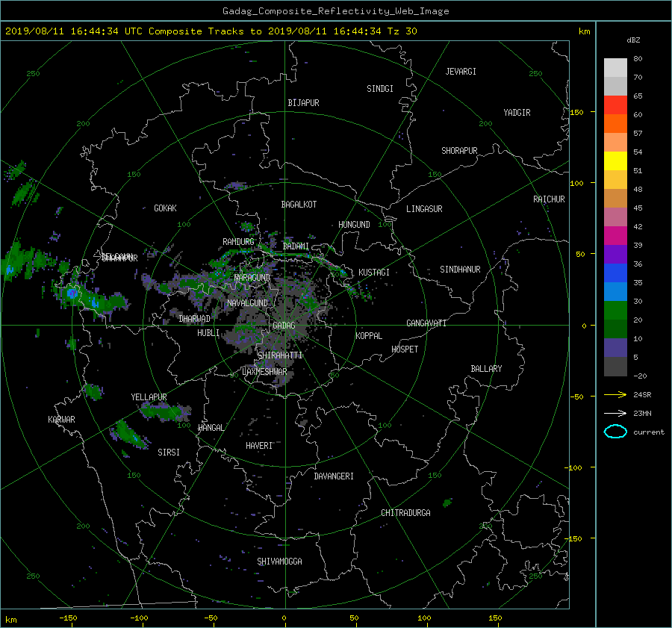This screenshot has width=672, height=628.
Task: Click the BAGALKOT city label
Action: (299, 205)
